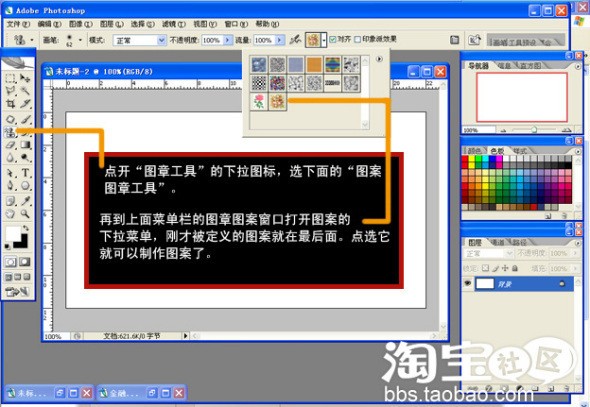Viewport: 590px width, 407px height.
Task: Choose the pink rose pattern
Action: 259,102
